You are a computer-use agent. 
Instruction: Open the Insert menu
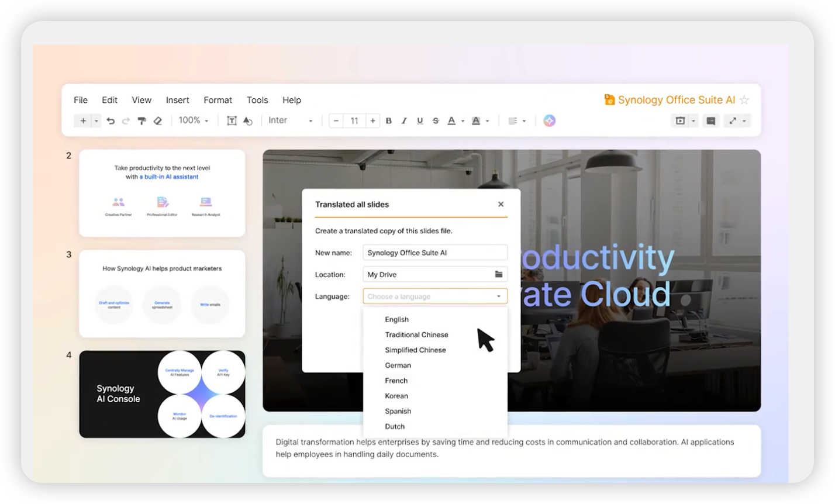177,100
